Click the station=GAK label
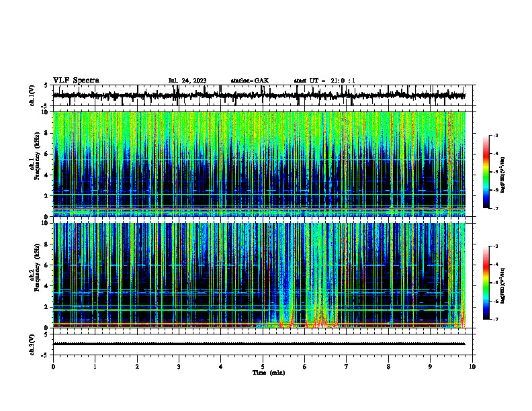Screen dimensions: 532x411 click(x=250, y=81)
